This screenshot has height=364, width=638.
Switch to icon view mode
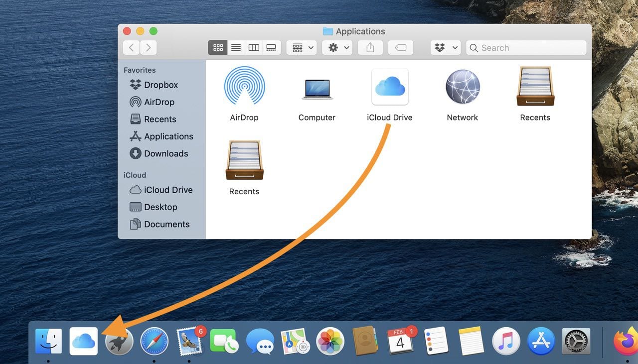(x=218, y=48)
